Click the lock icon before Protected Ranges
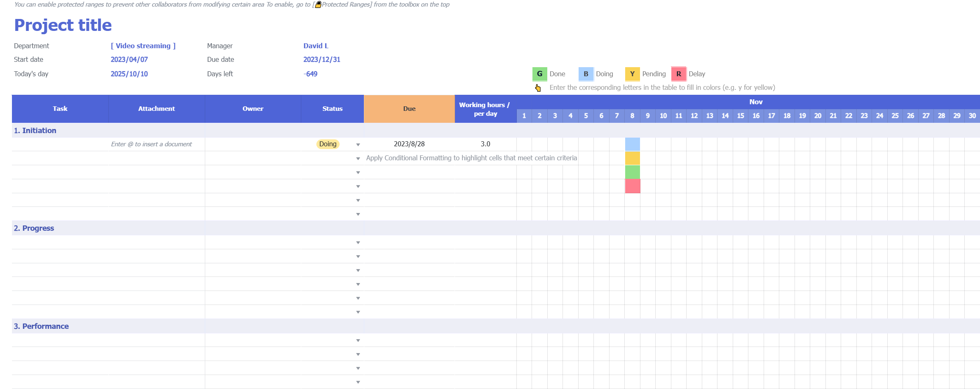This screenshot has width=980, height=389. tap(318, 5)
